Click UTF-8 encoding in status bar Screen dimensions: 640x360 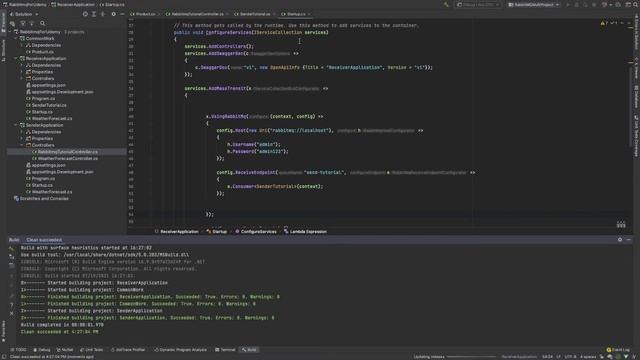pos(570,357)
